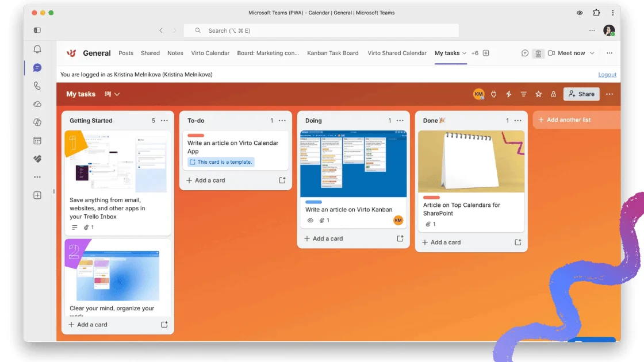This screenshot has width=644, height=362.
Task: Open Power-Ups plug icon
Action: (494, 94)
